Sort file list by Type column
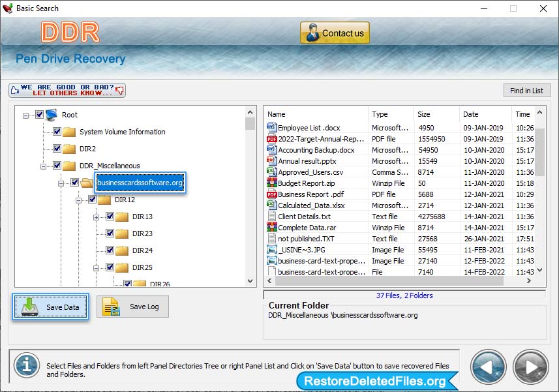This screenshot has width=559, height=392. (x=391, y=114)
